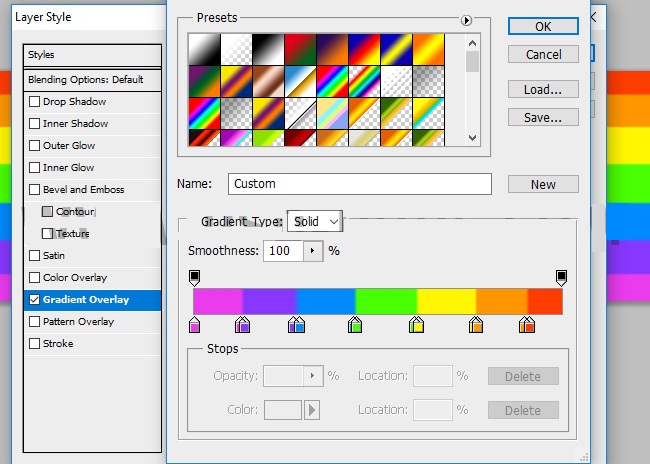Click the purple color stop
This screenshot has width=650, height=464.
pyautogui.click(x=243, y=325)
